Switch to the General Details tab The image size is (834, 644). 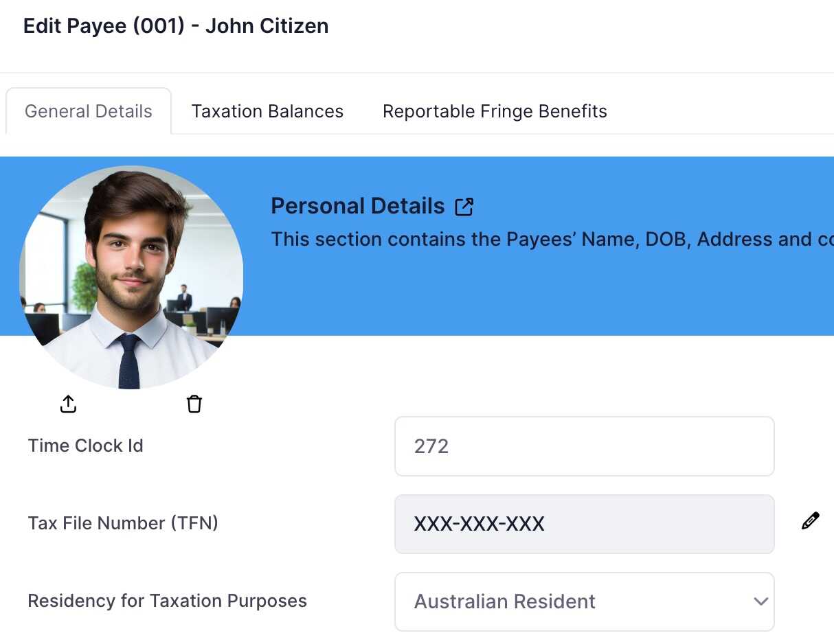[89, 111]
